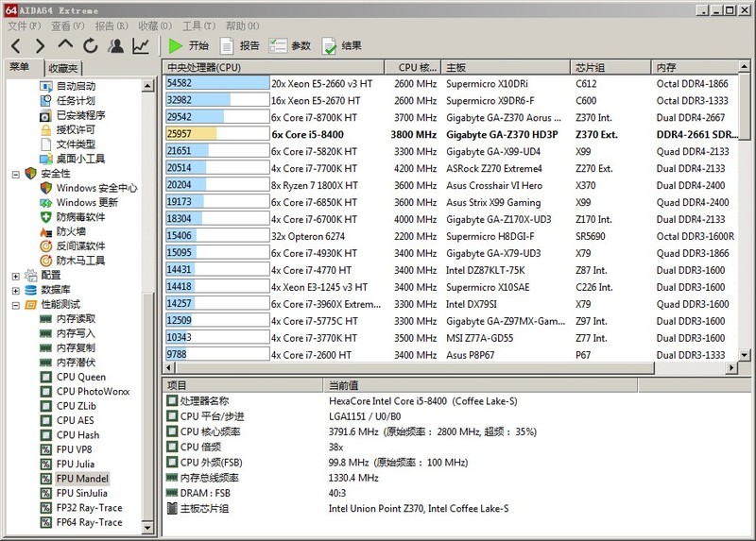Expand the 数据库 tree node
Screen dimensions: 756x541
15,291
